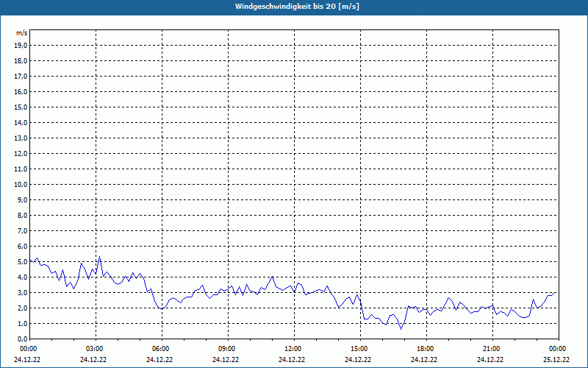Click the 0,0 y-axis origin label
The width and height of the screenshot is (588, 368).
[22, 339]
